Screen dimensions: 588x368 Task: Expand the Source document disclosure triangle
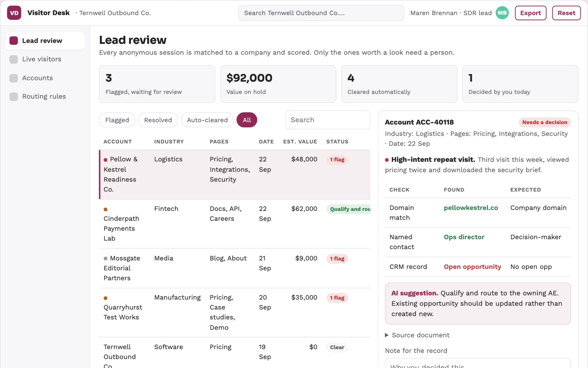click(x=387, y=335)
